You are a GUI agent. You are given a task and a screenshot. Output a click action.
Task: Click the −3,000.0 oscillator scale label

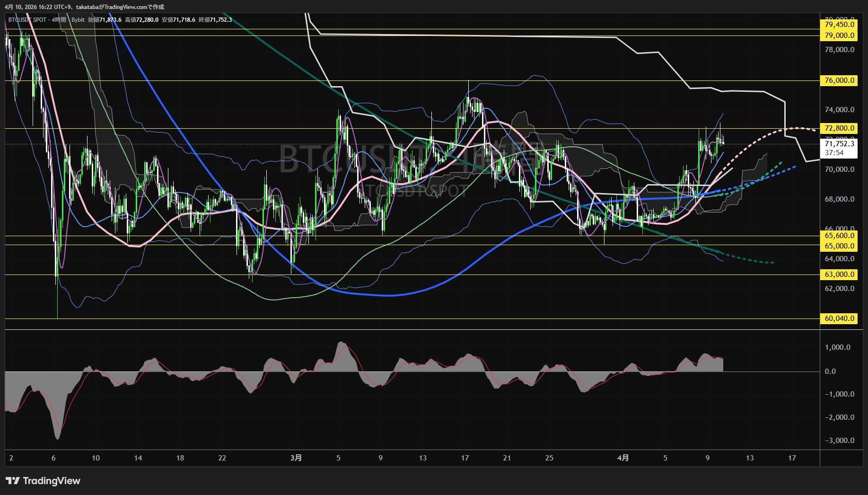tap(839, 441)
